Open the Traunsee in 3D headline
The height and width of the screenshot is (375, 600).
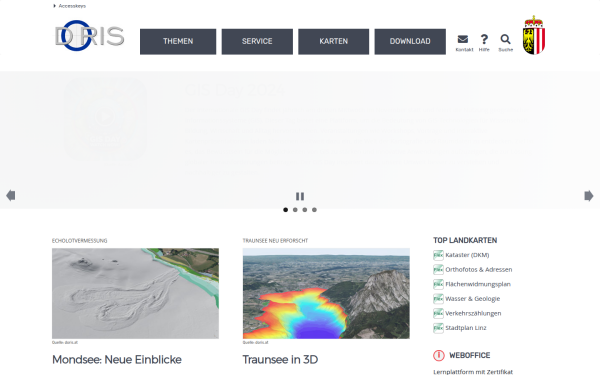click(280, 360)
